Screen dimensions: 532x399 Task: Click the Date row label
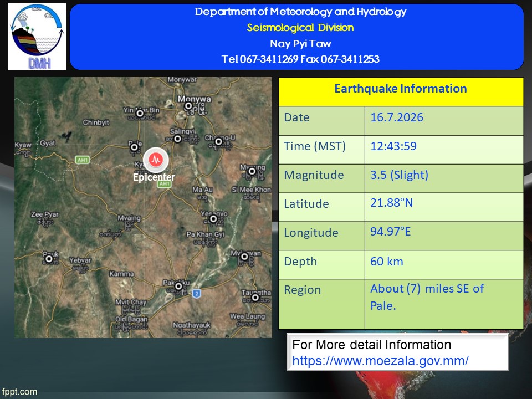coord(296,117)
